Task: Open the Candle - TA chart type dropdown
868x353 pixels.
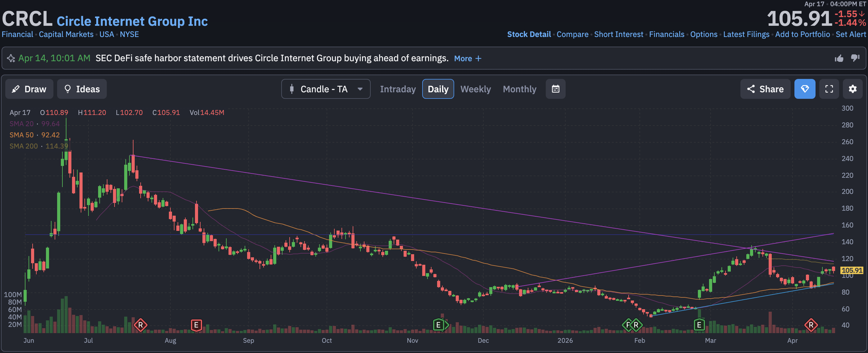Action: point(325,89)
